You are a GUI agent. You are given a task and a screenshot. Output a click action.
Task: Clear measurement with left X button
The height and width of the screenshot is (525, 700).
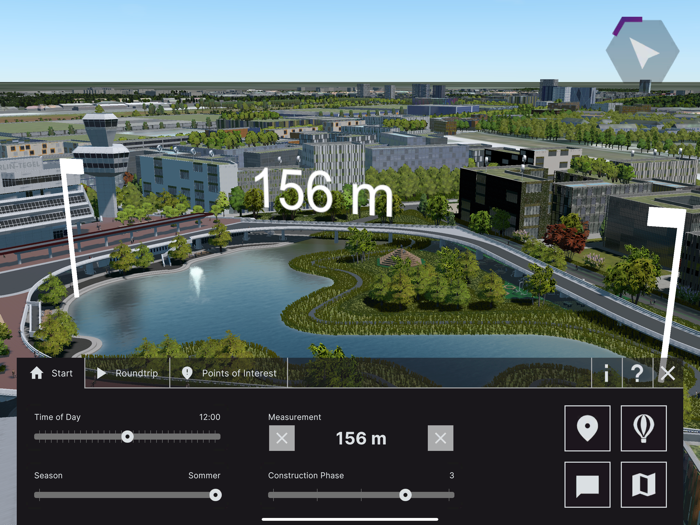pyautogui.click(x=282, y=438)
